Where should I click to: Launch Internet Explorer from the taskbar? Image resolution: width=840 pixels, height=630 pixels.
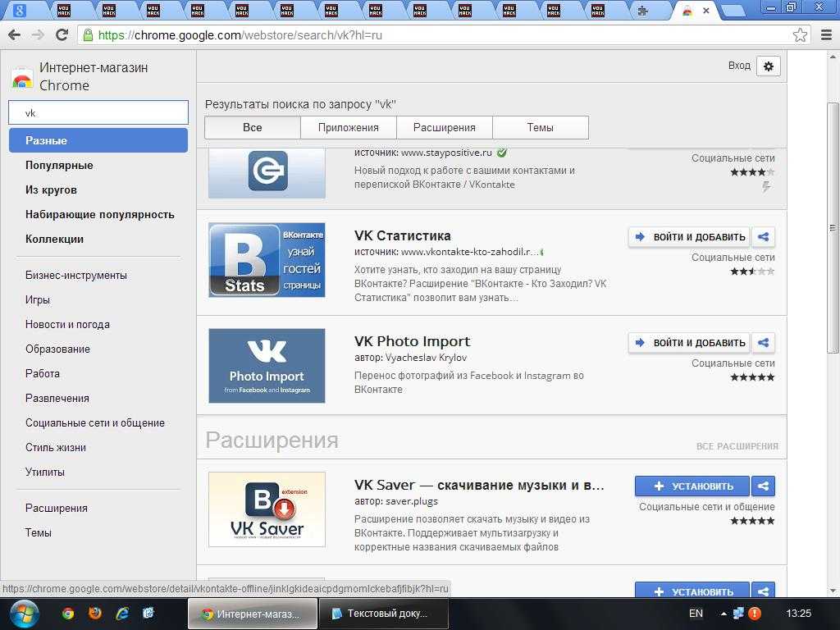[122, 614]
